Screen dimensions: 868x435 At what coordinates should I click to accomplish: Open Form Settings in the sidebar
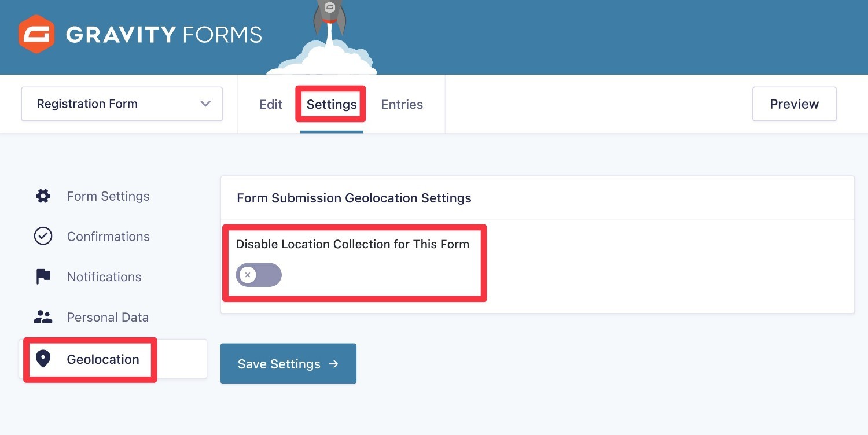[x=108, y=196]
